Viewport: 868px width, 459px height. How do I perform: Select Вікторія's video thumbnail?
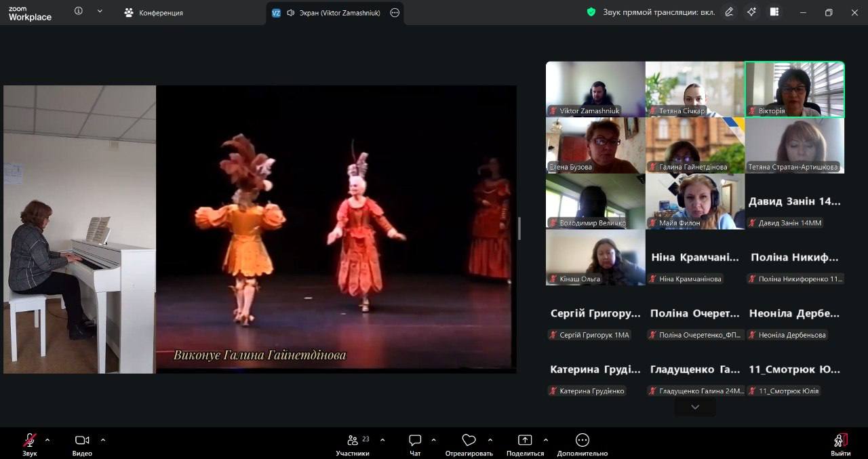point(794,89)
